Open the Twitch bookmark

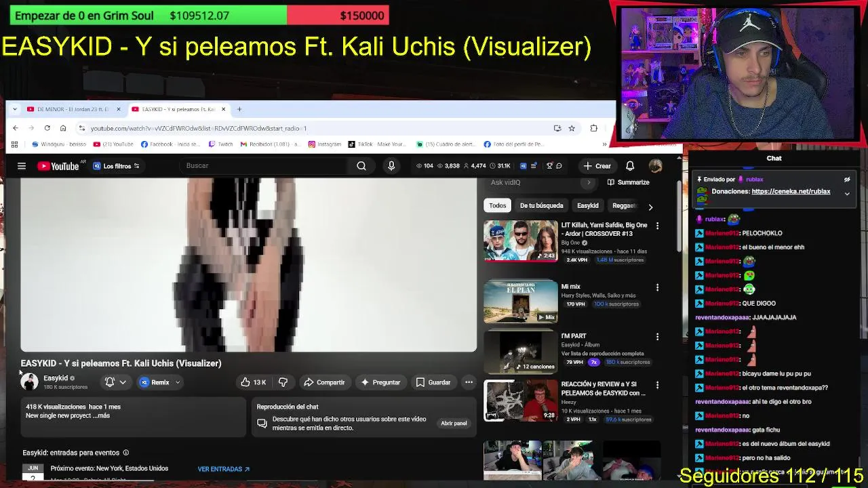221,144
